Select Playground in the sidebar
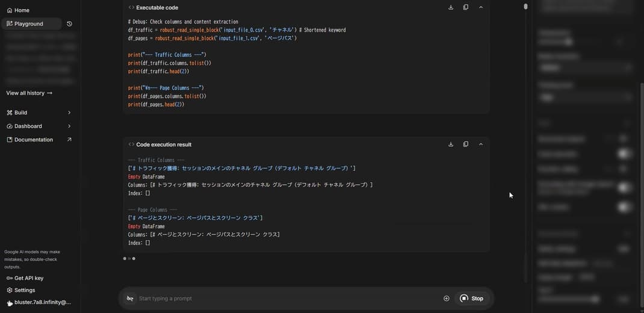Viewport: 644px width, 313px height. tap(32, 24)
